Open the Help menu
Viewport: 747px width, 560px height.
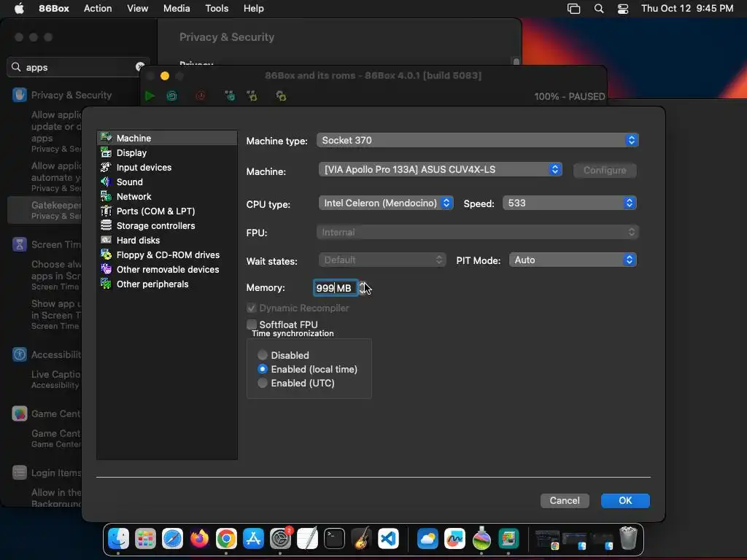[253, 8]
